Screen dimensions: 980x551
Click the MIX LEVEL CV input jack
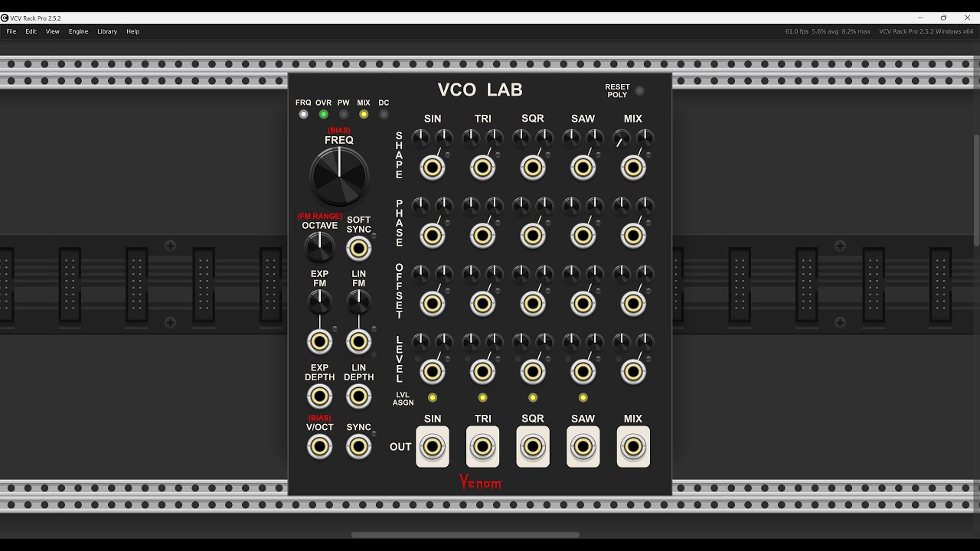tap(633, 372)
